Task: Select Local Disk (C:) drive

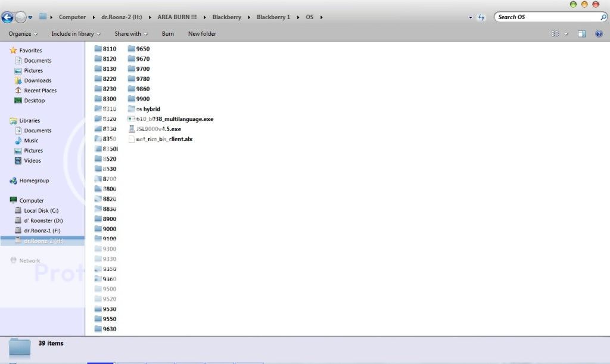Action: pos(41,211)
